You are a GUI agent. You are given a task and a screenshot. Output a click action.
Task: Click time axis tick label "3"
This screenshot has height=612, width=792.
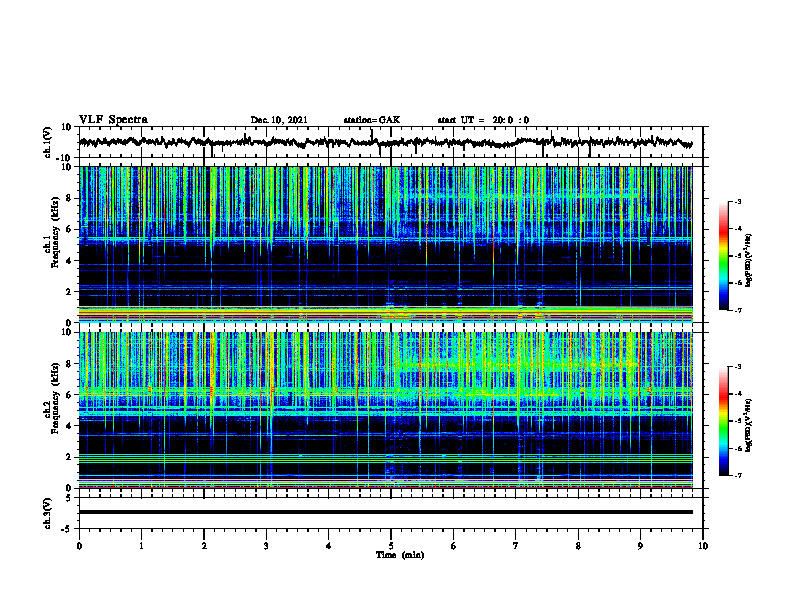point(266,546)
